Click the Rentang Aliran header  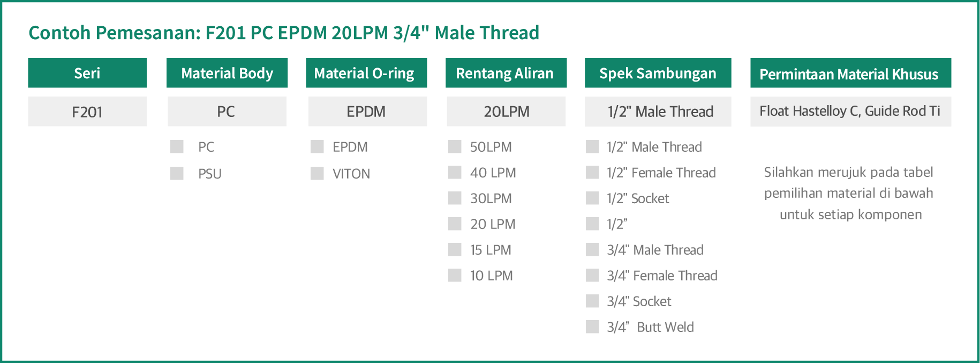tap(506, 73)
